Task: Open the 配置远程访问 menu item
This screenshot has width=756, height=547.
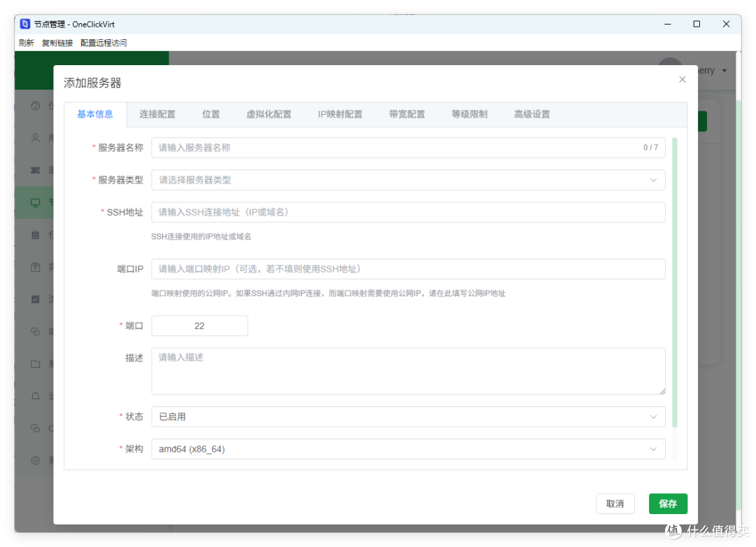Action: [x=104, y=43]
